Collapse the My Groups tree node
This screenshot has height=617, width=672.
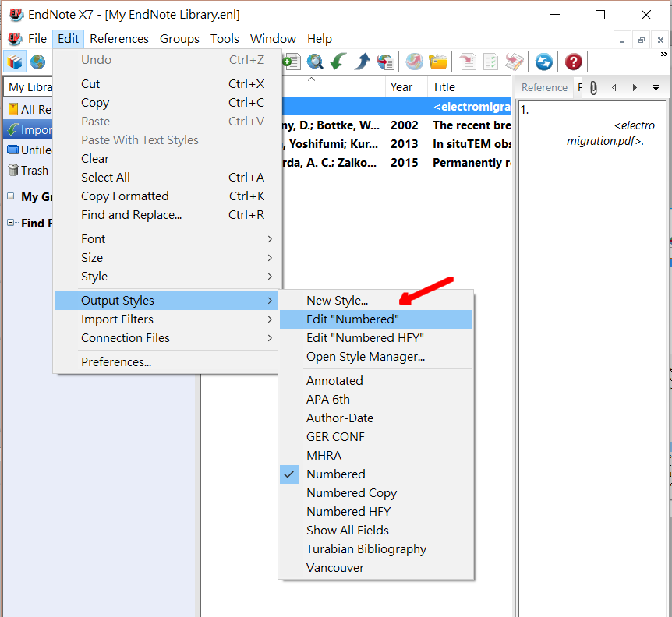[x=11, y=196]
